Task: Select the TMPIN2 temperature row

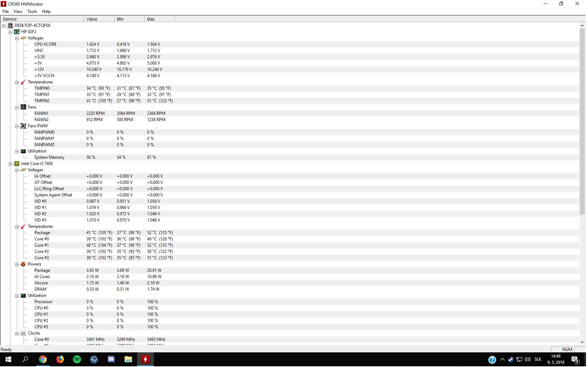Action: 290,101
